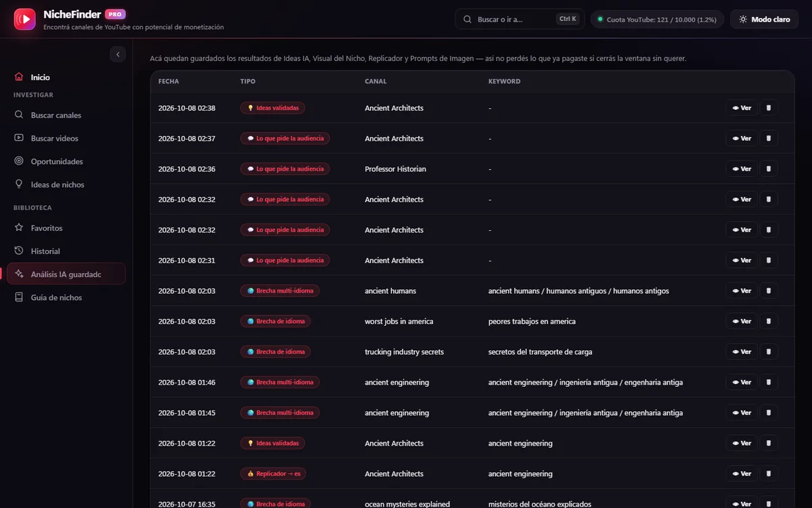This screenshot has width=812, height=508.
Task: Delete the 02:38 Ideas validadas entry
Action: point(768,108)
